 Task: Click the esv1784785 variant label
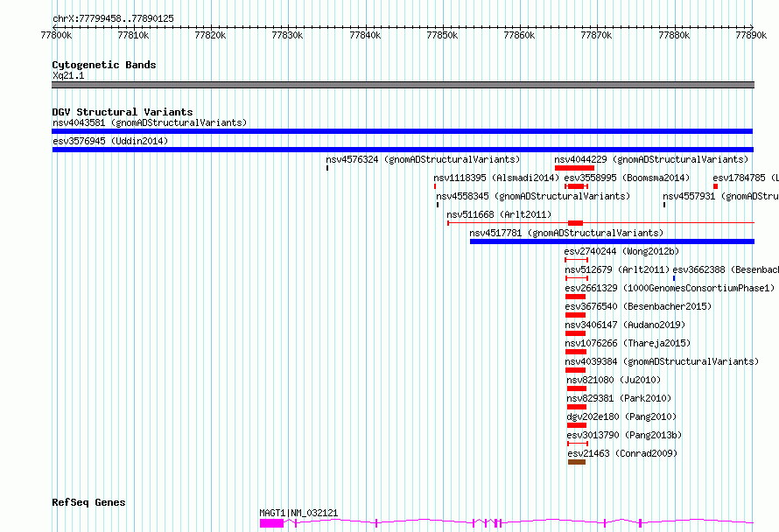click(745, 178)
